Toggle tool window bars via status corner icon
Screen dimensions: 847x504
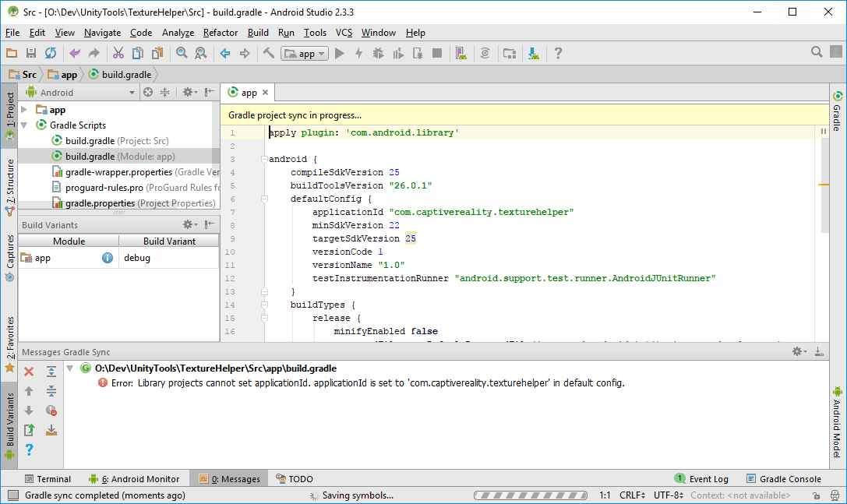coord(13,495)
